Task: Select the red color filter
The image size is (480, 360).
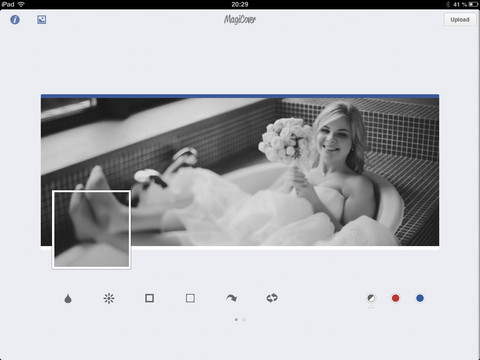Action: tap(396, 298)
